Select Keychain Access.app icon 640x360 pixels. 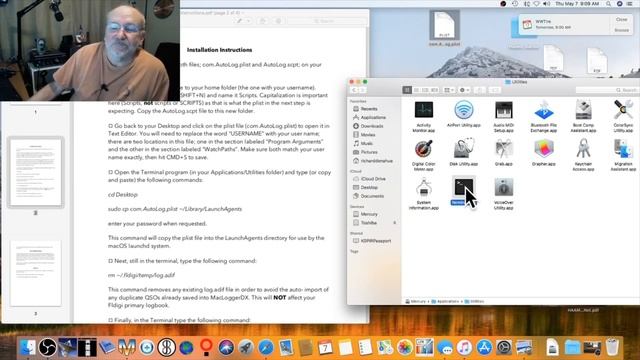(x=583, y=149)
